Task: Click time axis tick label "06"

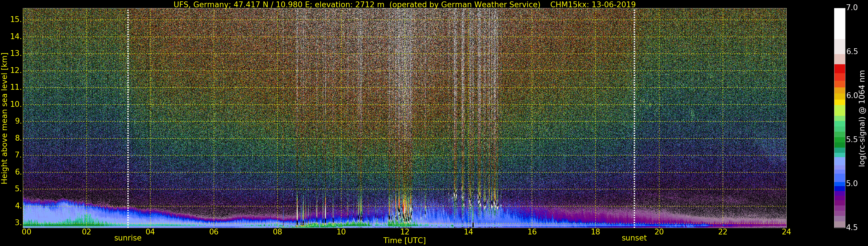Action: tap(214, 232)
